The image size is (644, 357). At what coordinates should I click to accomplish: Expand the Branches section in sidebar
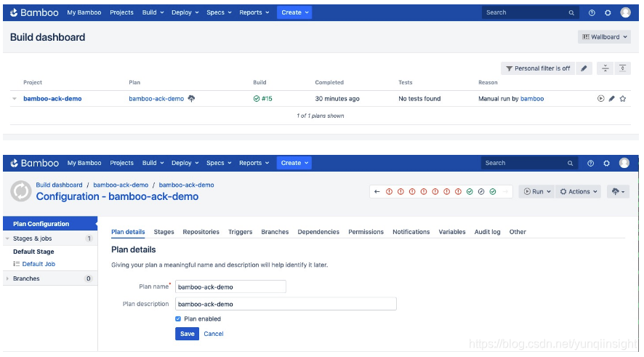(x=7, y=278)
